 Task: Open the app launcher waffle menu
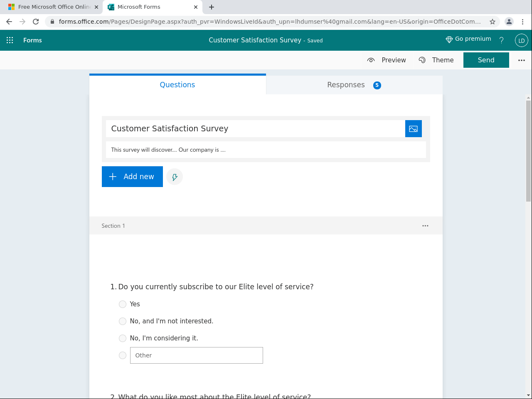pyautogui.click(x=10, y=40)
